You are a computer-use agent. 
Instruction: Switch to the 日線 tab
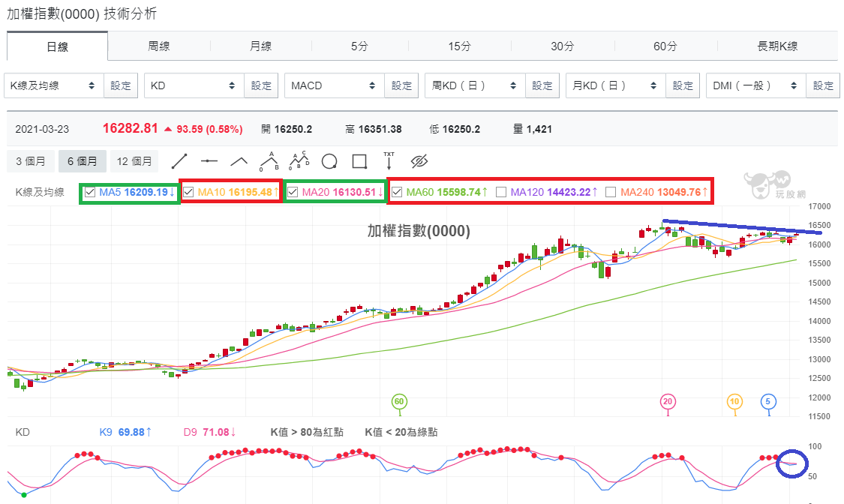click(x=57, y=46)
